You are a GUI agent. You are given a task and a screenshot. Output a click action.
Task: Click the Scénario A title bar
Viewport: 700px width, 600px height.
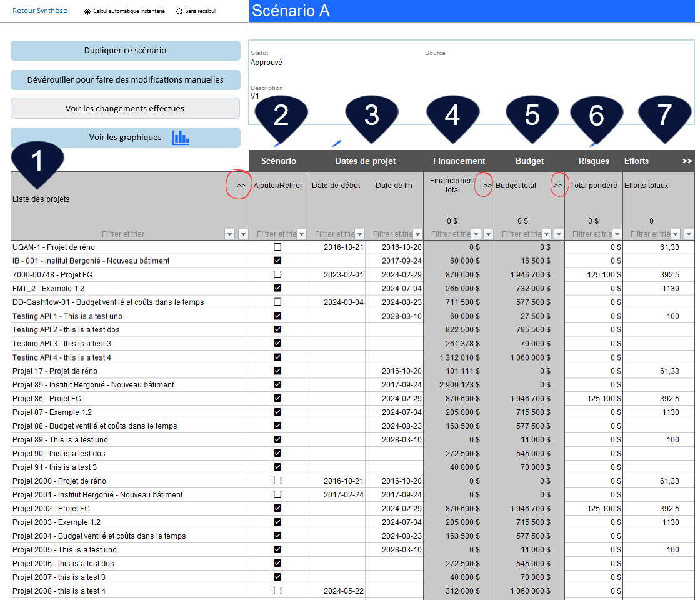coord(472,11)
